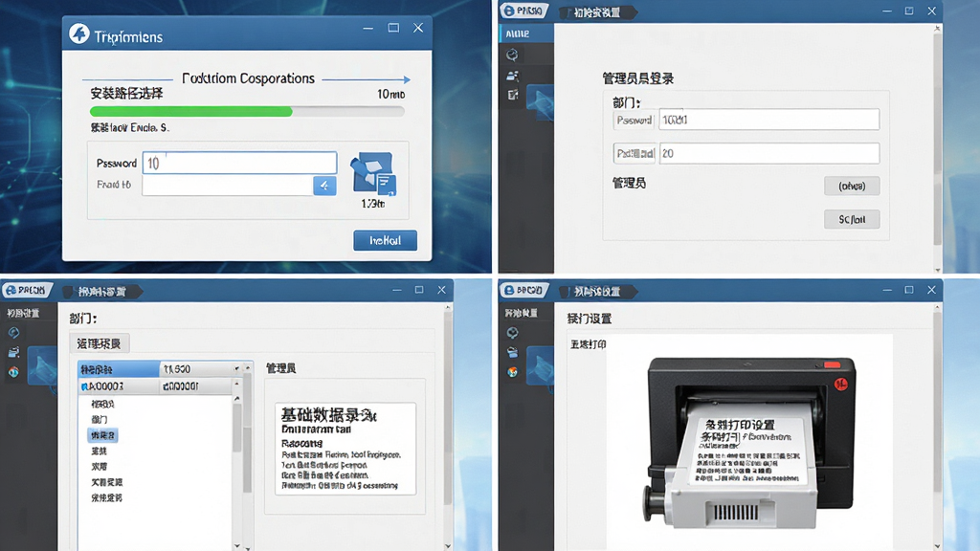Select the title bar tab in the 管理员登录 window

[597, 12]
